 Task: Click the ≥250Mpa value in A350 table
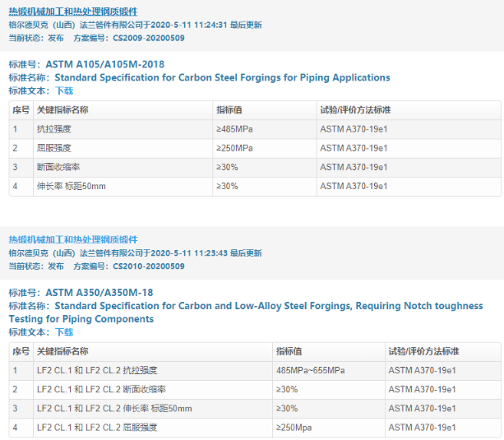click(294, 428)
